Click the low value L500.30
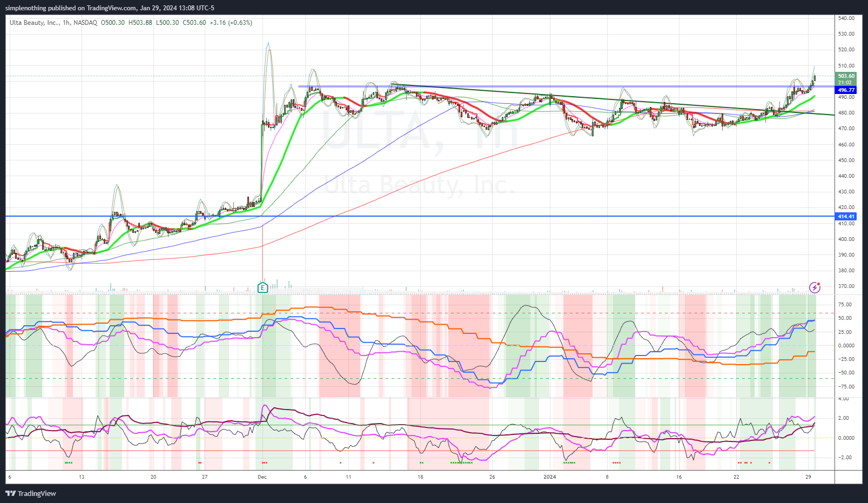Viewport: 868px width, 503px height. pyautogui.click(x=167, y=23)
